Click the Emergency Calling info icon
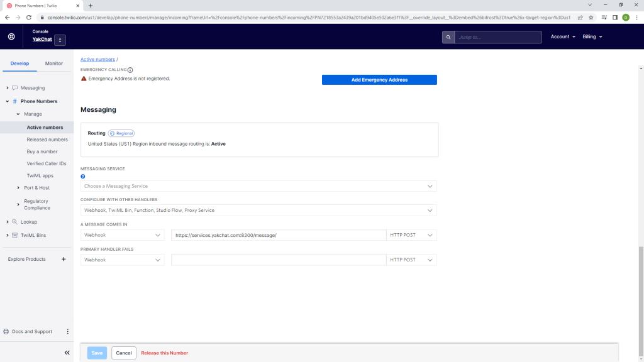Viewport: 644px width, 362px height. (x=130, y=70)
